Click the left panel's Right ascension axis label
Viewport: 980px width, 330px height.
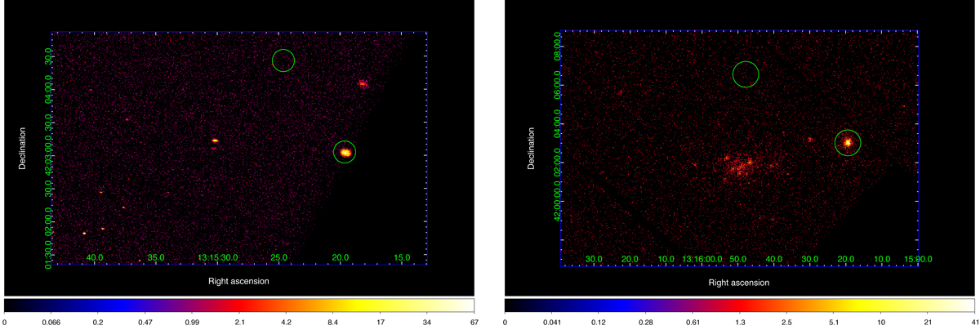[x=238, y=281]
